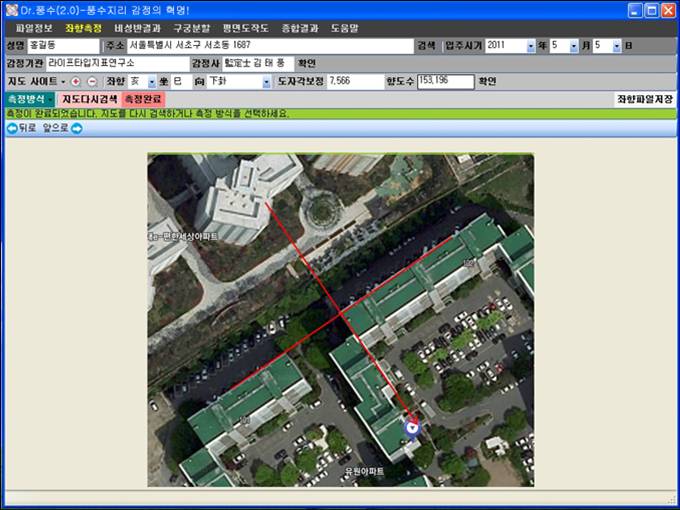Click the 뒤로 back arrow icon
Screen dimensions: 680x510
(13, 128)
